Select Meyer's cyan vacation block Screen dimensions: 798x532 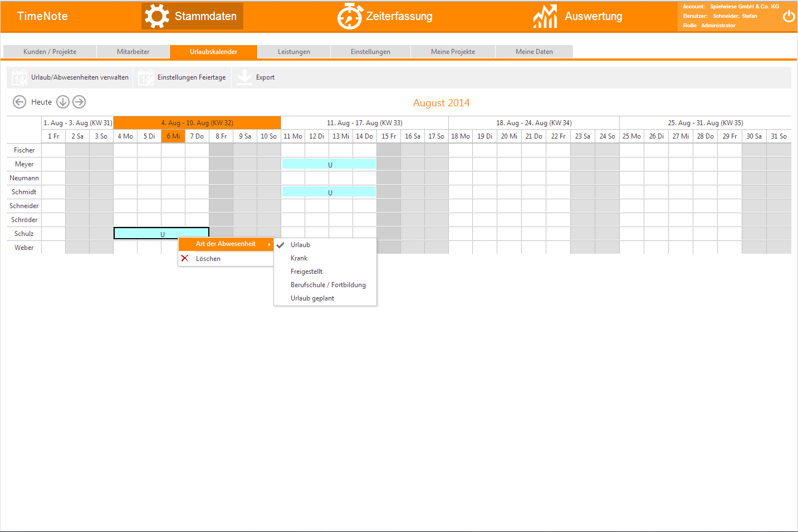click(x=329, y=164)
